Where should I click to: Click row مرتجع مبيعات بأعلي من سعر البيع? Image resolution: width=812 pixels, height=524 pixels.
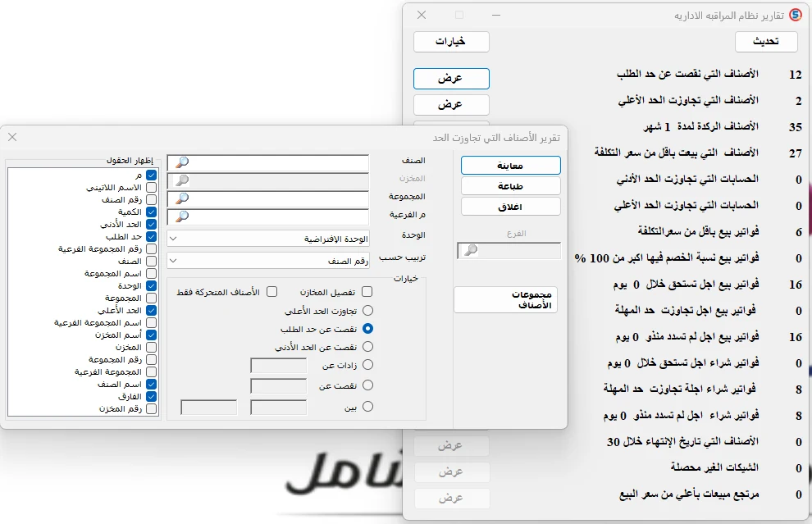689,494
